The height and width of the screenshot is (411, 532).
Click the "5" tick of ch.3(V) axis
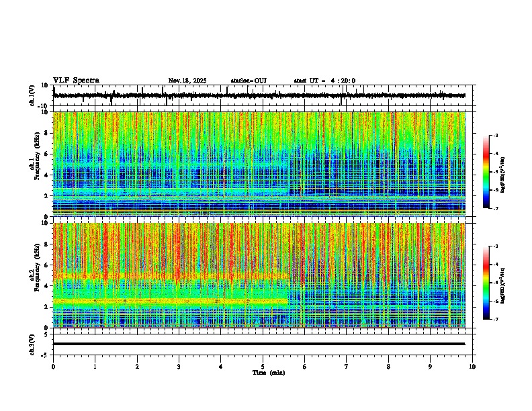point(47,334)
